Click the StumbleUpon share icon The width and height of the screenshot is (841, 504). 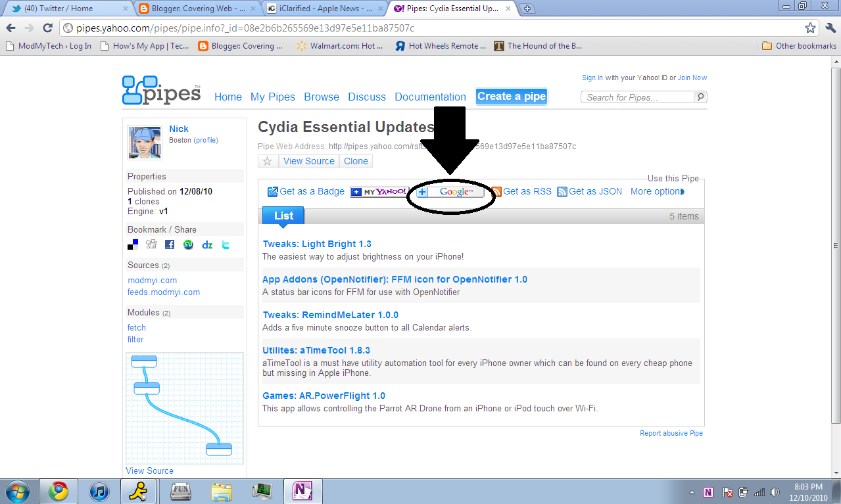click(x=188, y=244)
